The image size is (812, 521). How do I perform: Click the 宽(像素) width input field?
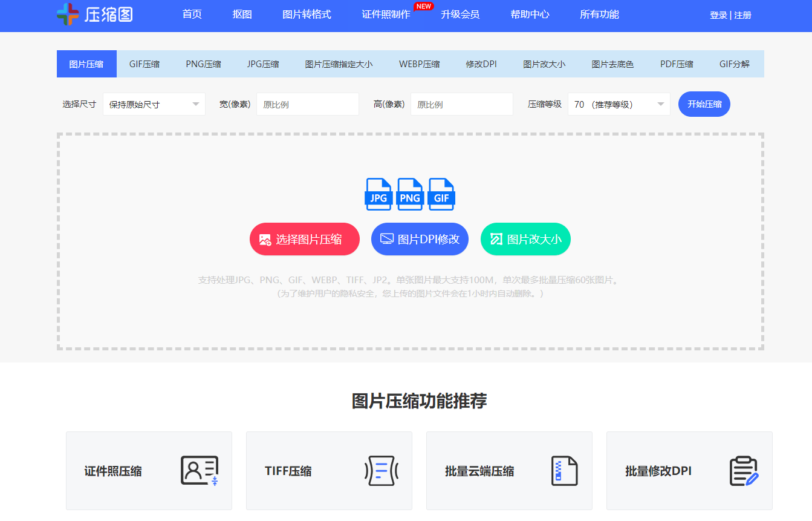pos(307,103)
